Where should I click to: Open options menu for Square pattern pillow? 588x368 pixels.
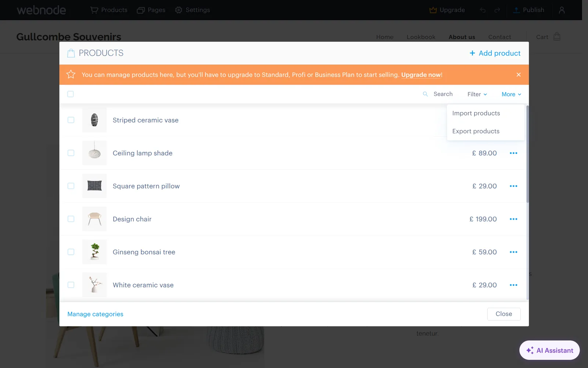[513, 186]
